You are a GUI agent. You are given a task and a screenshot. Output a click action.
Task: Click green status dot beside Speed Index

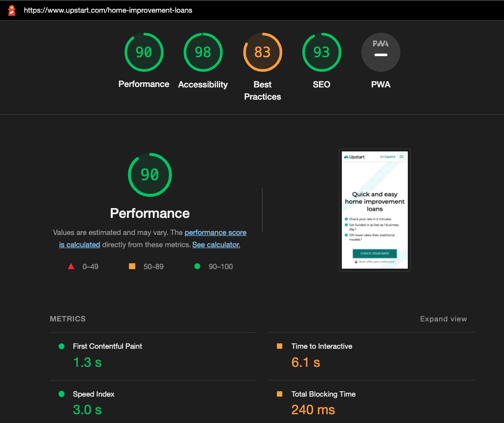[x=62, y=394]
